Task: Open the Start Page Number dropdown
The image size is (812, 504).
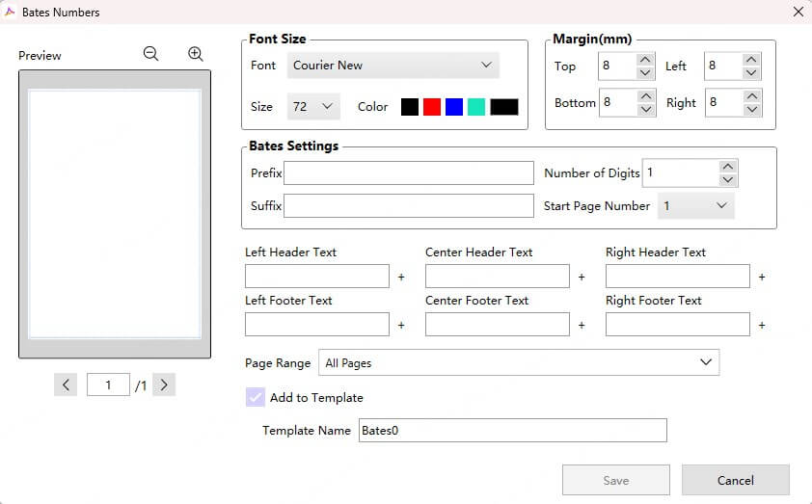Action: click(x=695, y=205)
